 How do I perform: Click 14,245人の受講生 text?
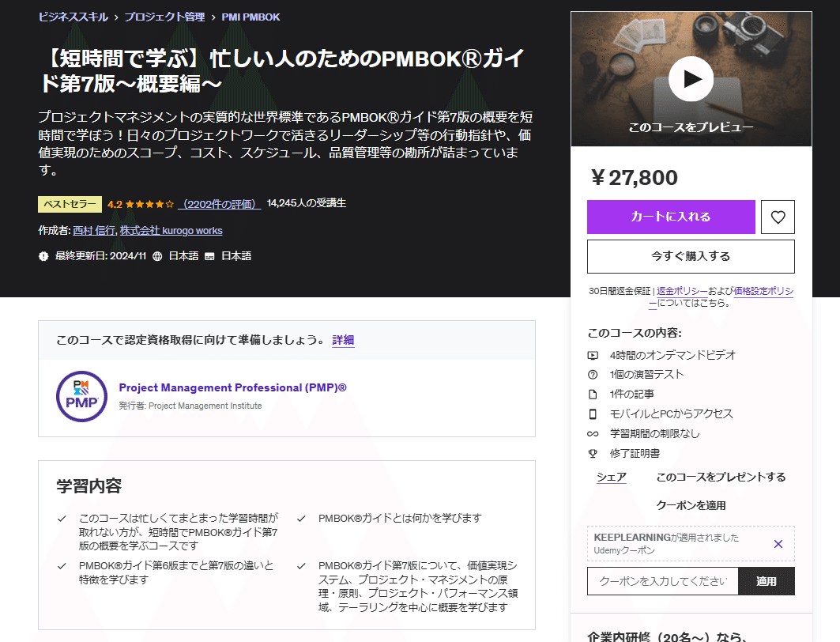(x=307, y=203)
